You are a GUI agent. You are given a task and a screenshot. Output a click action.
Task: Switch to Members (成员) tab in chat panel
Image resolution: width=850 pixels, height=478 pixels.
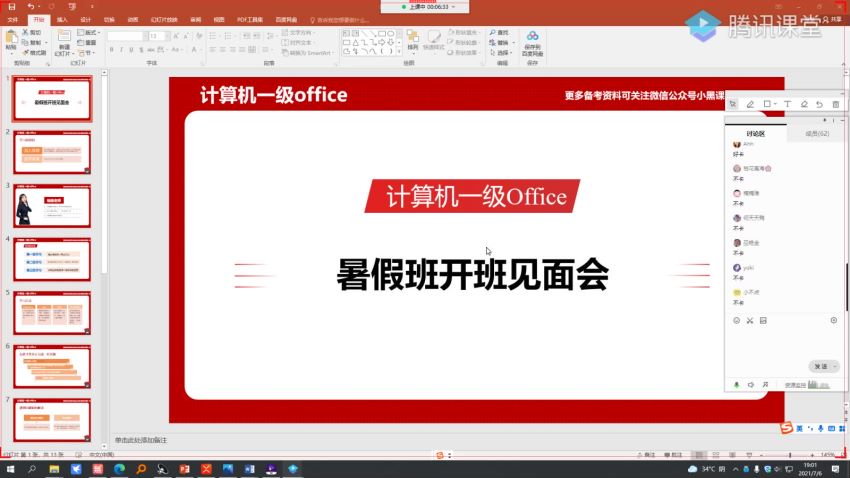[x=817, y=133]
